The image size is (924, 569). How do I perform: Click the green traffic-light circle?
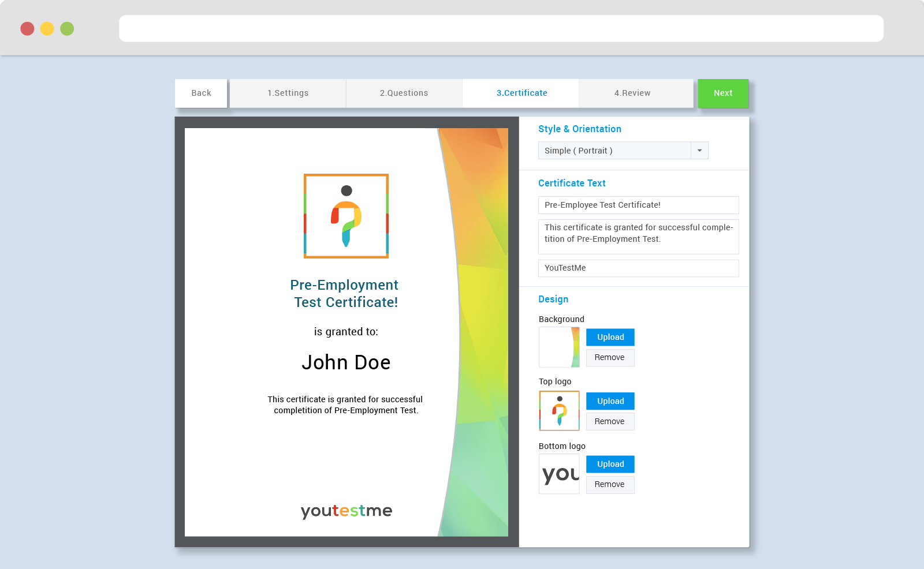coord(67,28)
